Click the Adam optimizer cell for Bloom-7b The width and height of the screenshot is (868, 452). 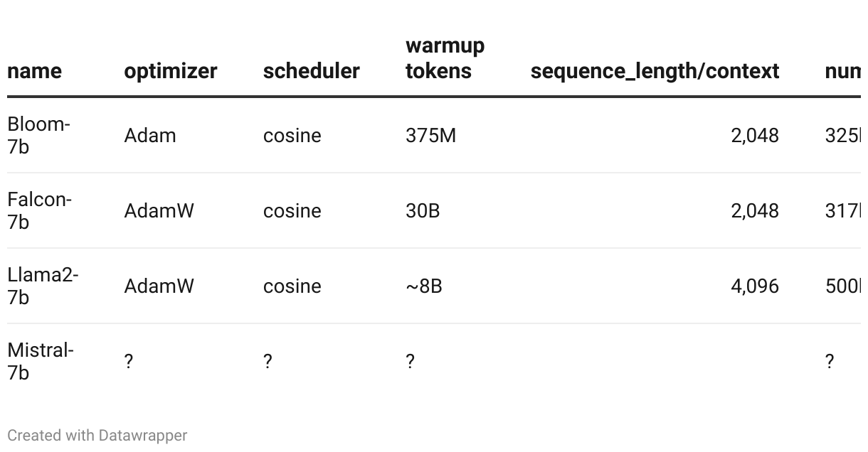[x=149, y=136]
